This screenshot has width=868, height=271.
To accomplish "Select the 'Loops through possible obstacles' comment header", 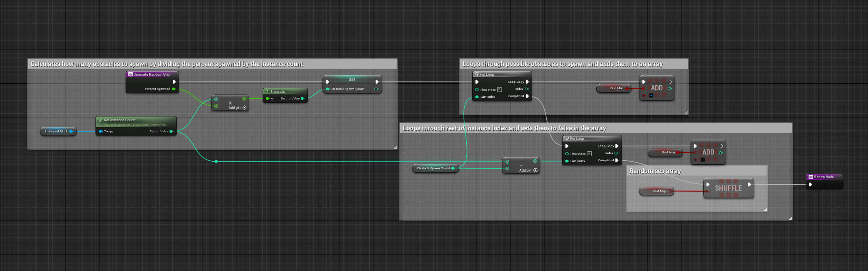I will (574, 64).
